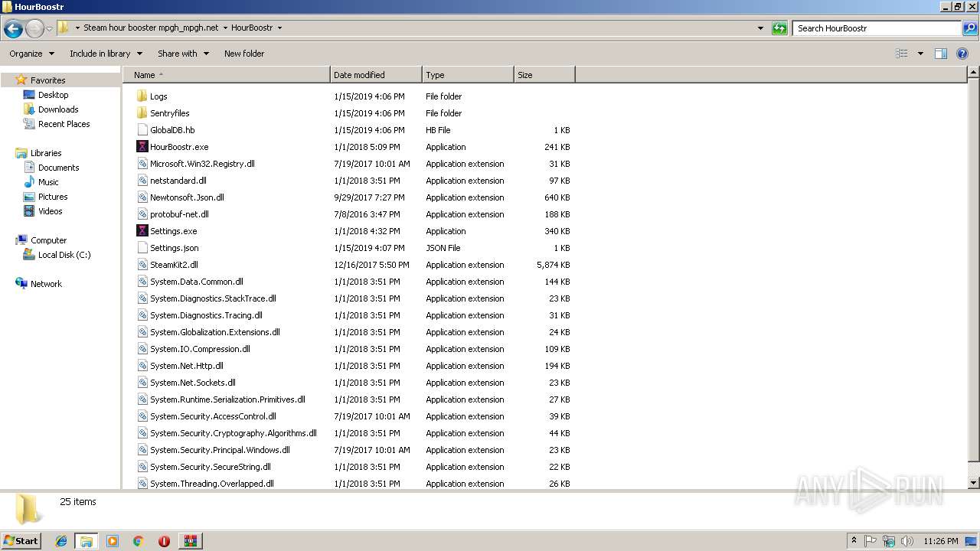
Task: Click the green Refresh button
Action: 779,28
